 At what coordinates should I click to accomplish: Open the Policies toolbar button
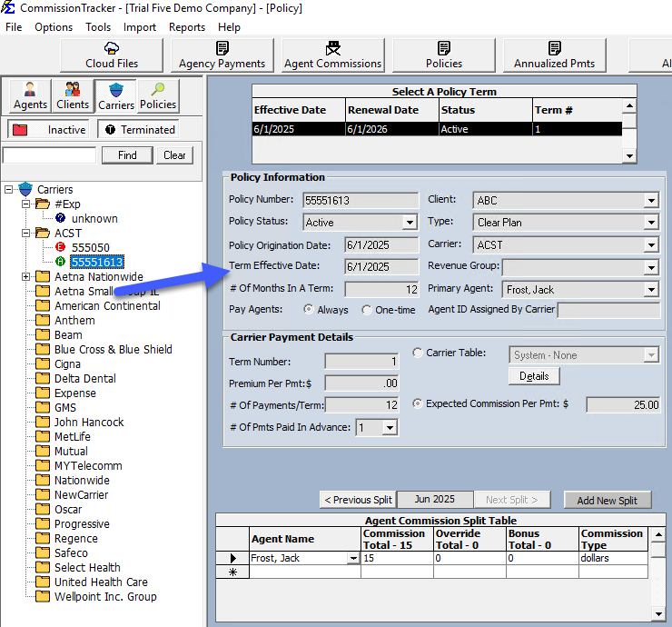point(444,55)
